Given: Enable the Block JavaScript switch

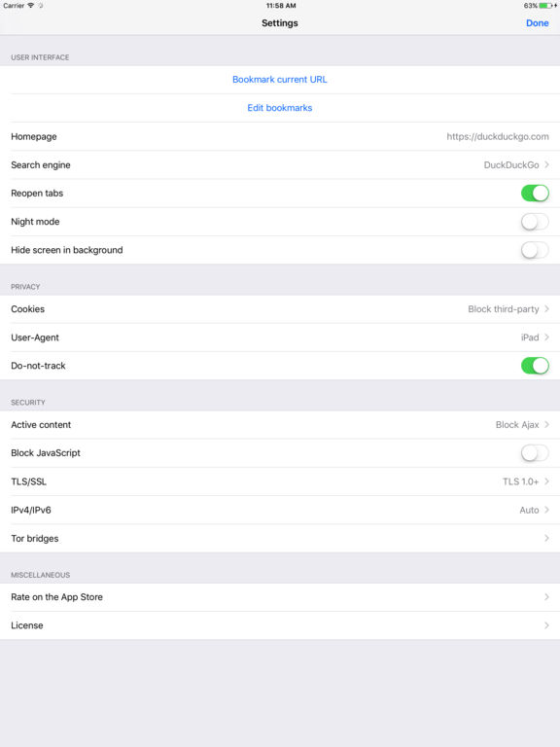Looking at the screenshot, I should coord(535,452).
